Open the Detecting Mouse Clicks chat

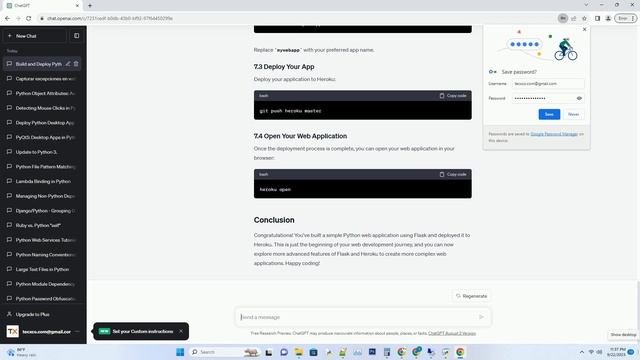pyautogui.click(x=42, y=108)
